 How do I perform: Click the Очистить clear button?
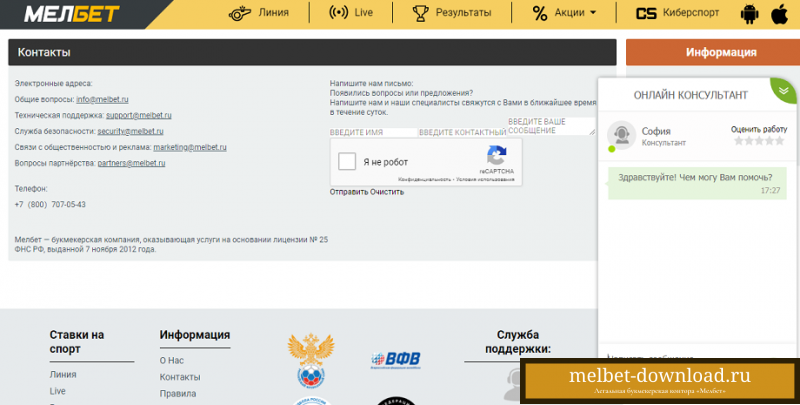pos(387,192)
